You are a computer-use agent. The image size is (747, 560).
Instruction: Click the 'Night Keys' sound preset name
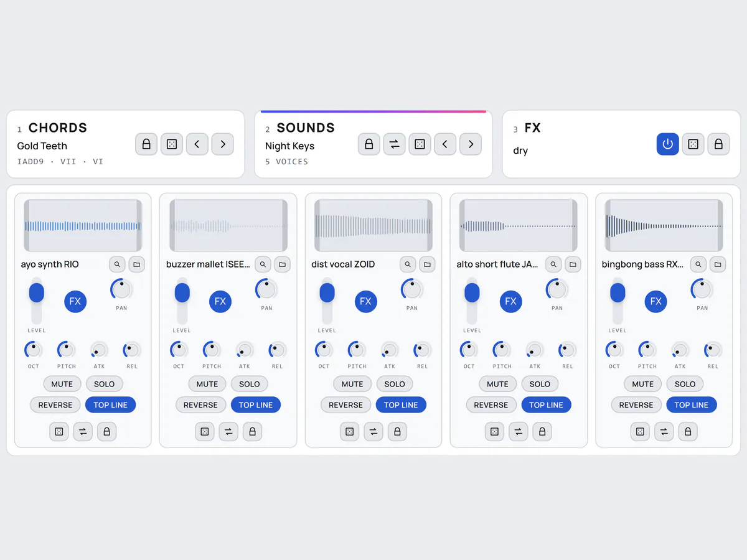tap(290, 146)
